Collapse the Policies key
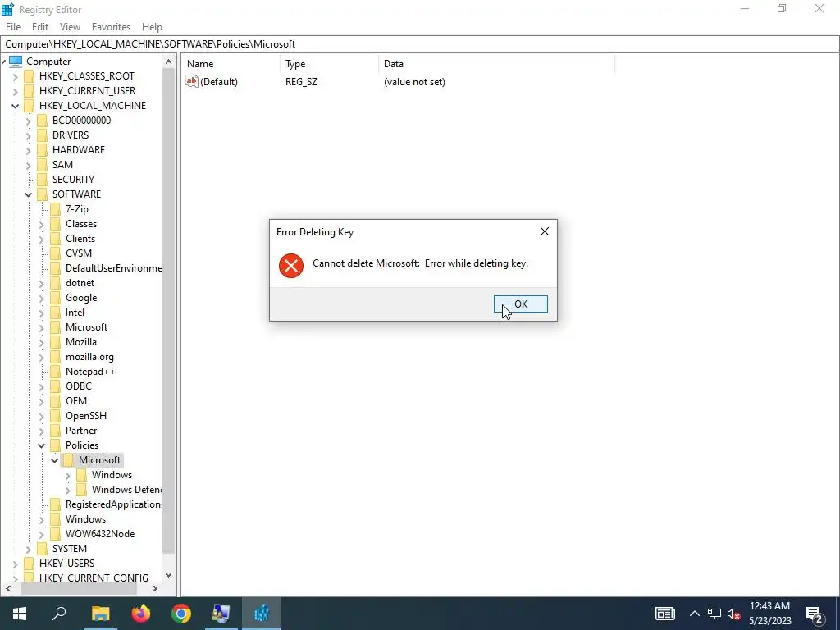 click(x=42, y=445)
